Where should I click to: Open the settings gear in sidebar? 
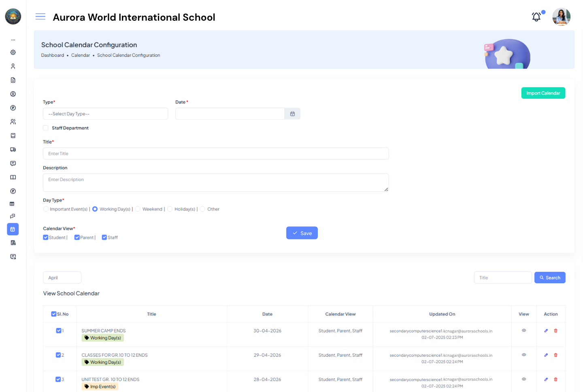click(13, 52)
